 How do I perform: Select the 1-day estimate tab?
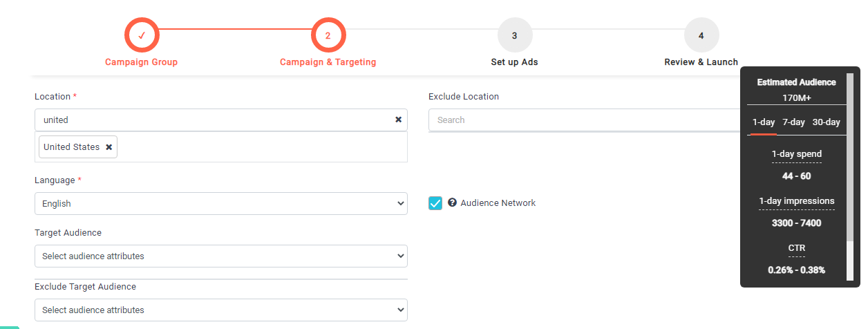pos(764,122)
